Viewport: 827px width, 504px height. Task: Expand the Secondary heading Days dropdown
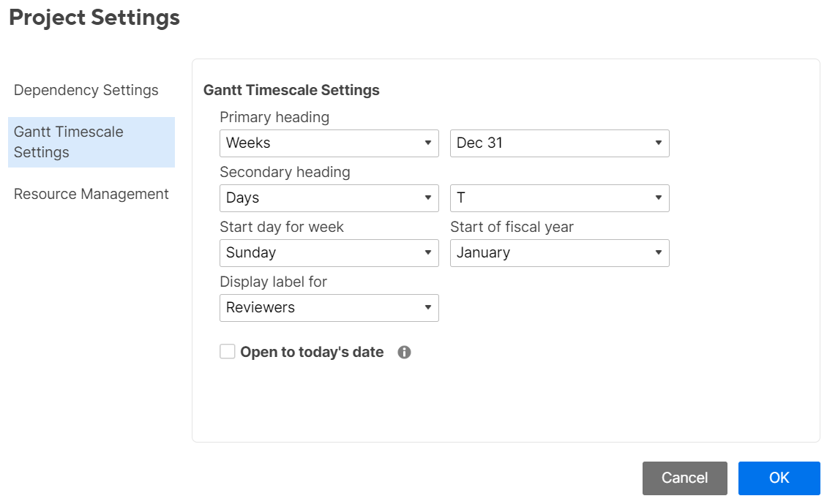[329, 198]
